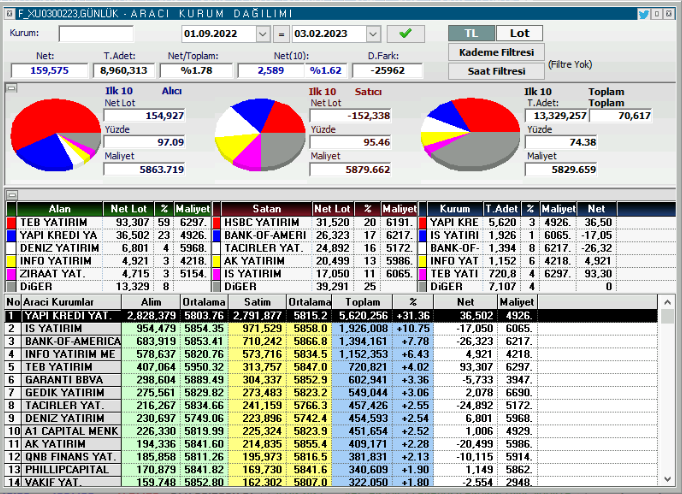Select row YAPI KREDI YAT.

(331, 315)
